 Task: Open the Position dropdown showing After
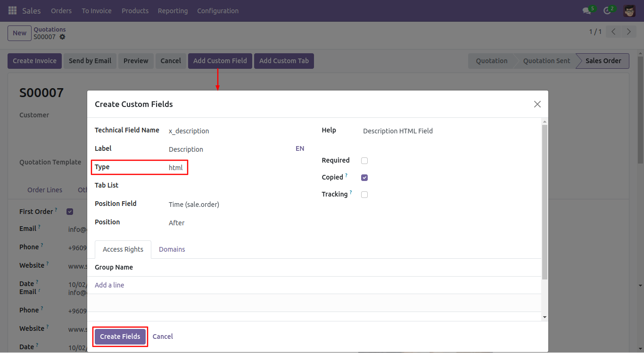coord(236,223)
